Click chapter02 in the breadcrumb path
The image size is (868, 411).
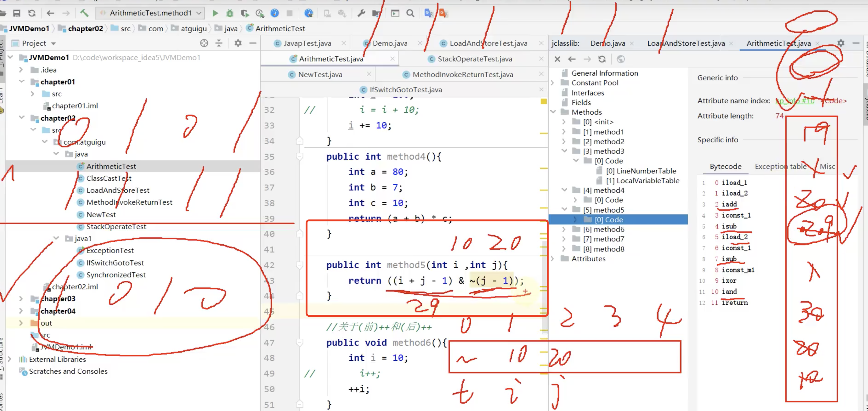point(85,29)
